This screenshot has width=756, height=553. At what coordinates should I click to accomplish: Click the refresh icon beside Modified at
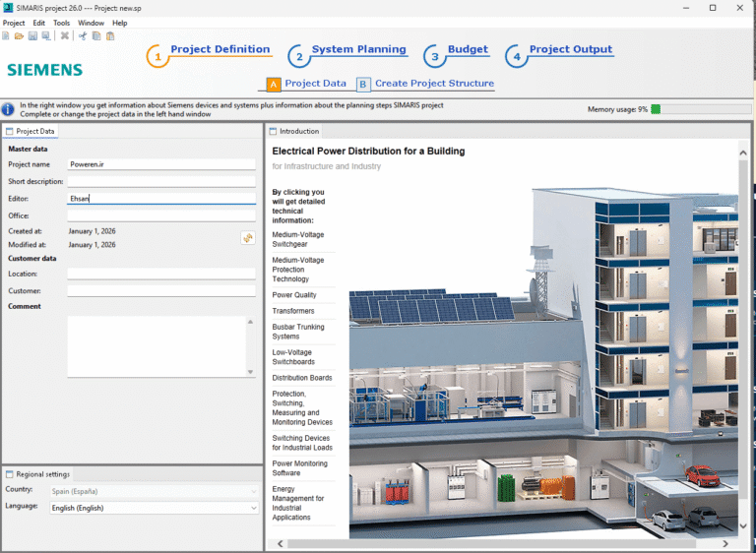(248, 238)
